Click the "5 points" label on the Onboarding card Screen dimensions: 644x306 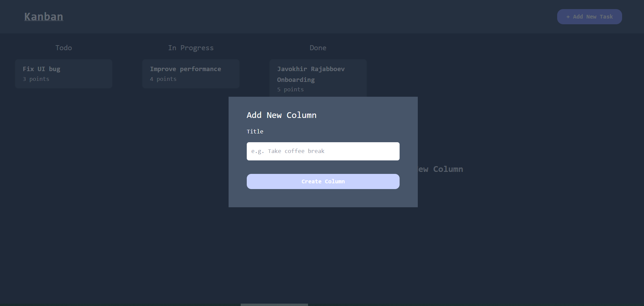pyautogui.click(x=290, y=89)
